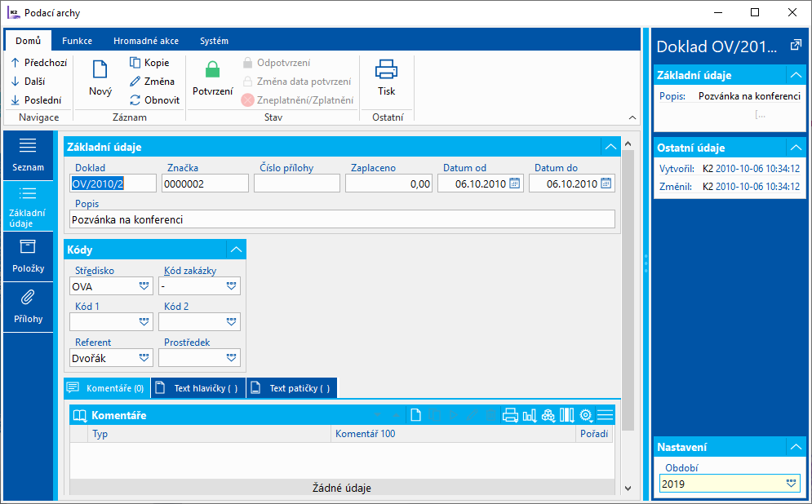Select the Komentáře (0) tab
The width and height of the screenshot is (812, 504).
[107, 388]
